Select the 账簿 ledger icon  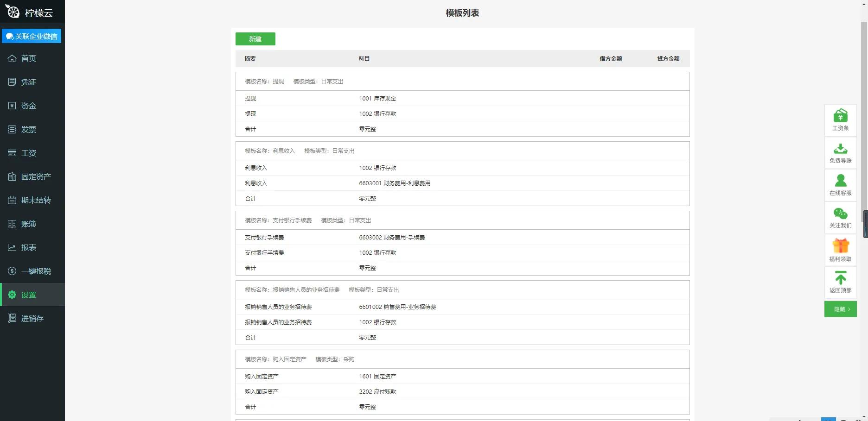pyautogui.click(x=28, y=224)
